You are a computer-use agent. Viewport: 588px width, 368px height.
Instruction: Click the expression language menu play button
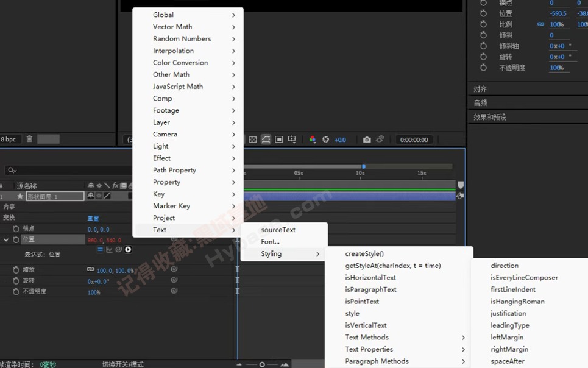click(x=128, y=249)
